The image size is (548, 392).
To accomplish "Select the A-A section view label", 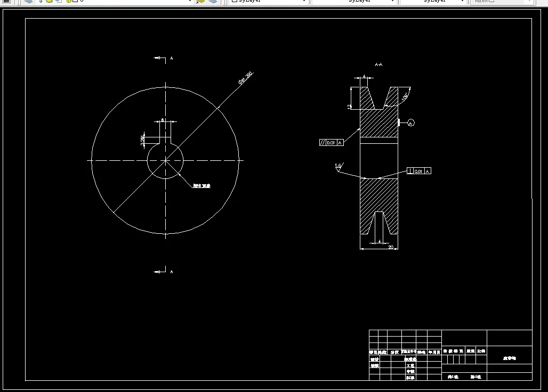I will [x=378, y=64].
